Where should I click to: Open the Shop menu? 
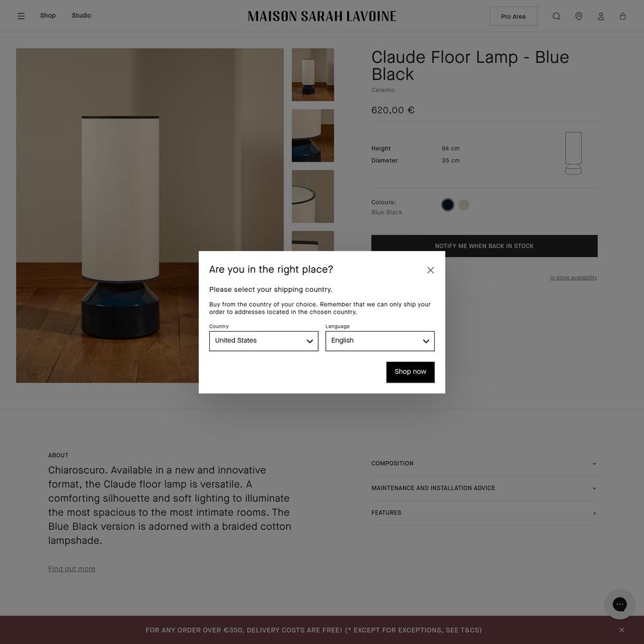click(48, 15)
